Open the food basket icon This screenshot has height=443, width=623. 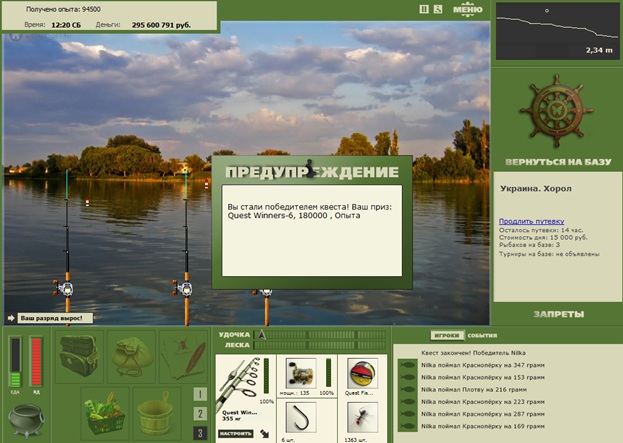point(105,413)
